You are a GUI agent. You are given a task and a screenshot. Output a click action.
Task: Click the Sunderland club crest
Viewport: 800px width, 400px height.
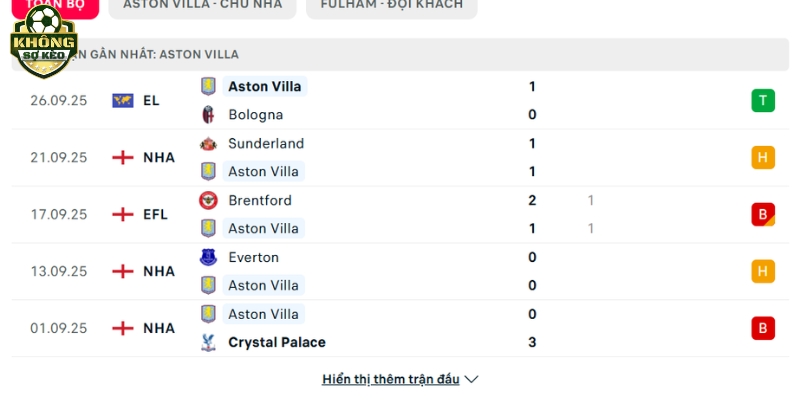(x=208, y=143)
